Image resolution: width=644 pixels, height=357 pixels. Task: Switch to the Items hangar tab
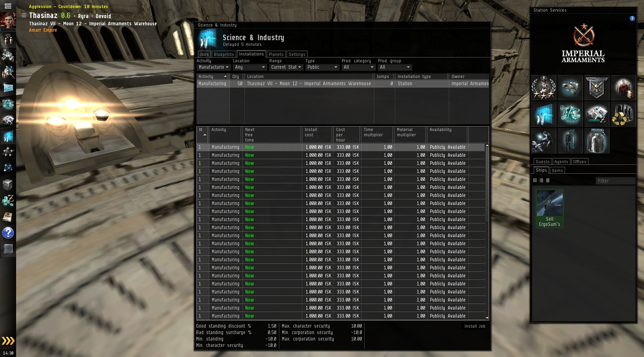(557, 170)
